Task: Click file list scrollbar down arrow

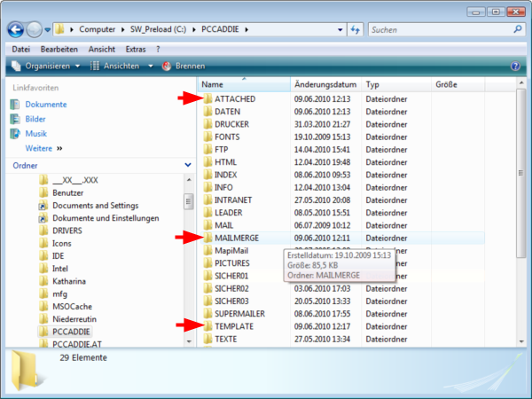Action: (x=521, y=341)
